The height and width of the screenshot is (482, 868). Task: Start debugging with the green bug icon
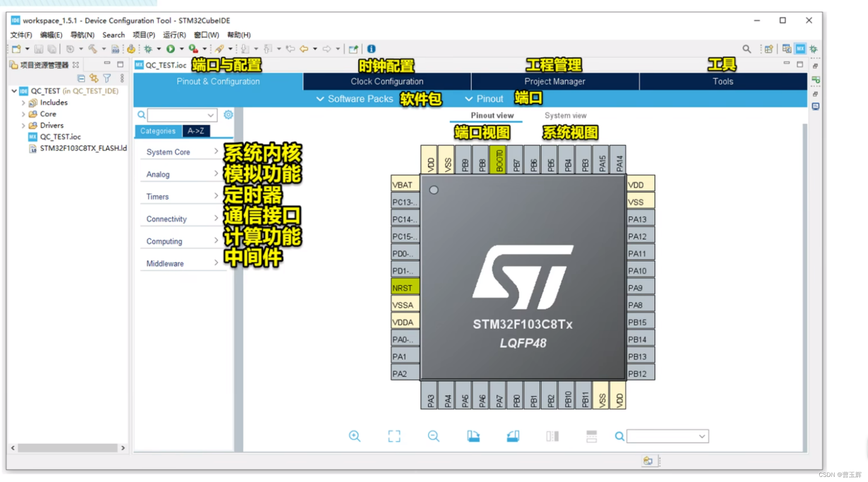[148, 49]
